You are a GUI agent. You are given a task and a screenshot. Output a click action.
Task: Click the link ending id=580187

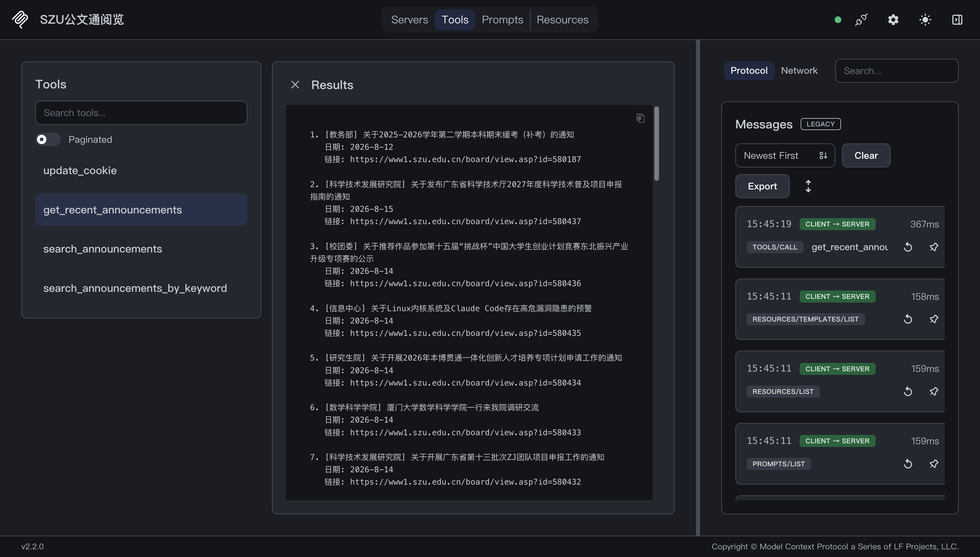465,159
